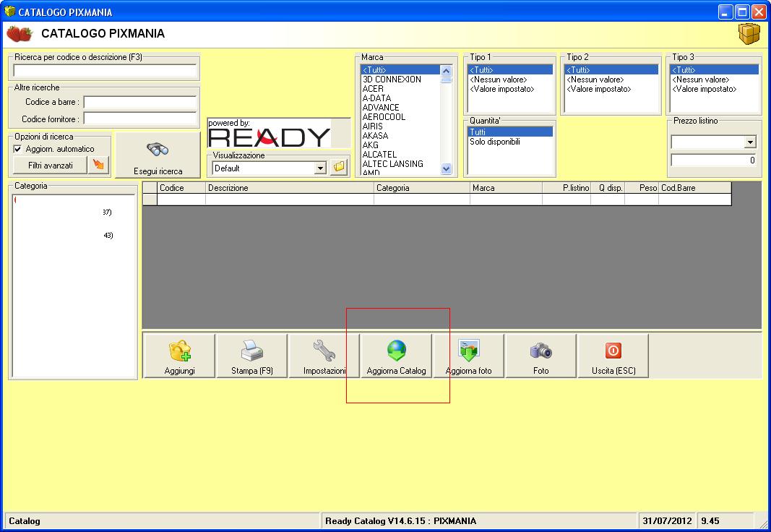This screenshot has width=771, height=532.
Task: Select 3D CONNEXION in the Marca list
Action: point(400,80)
